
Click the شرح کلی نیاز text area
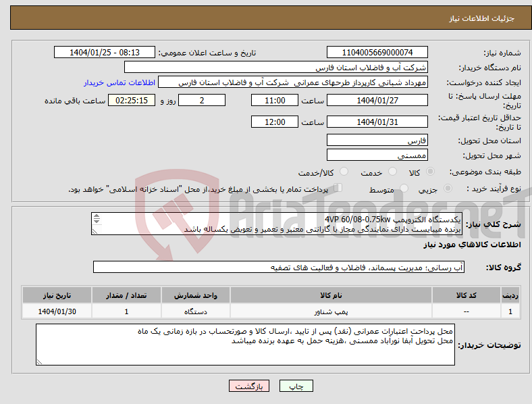277,224
